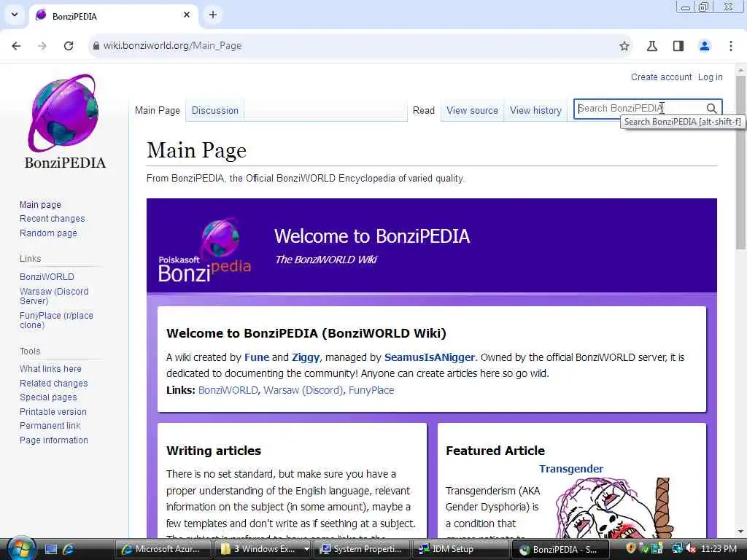Click the network tray icon
747x560 pixels.
[678, 549]
